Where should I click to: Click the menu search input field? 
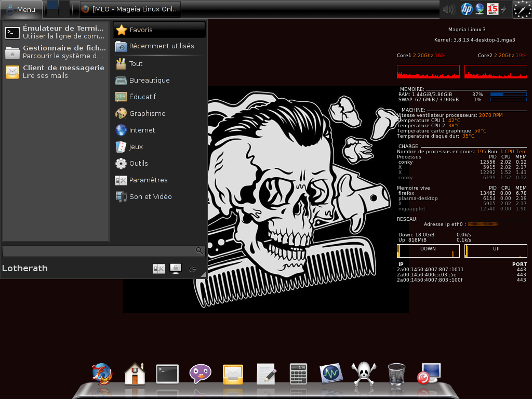pyautogui.click(x=103, y=251)
